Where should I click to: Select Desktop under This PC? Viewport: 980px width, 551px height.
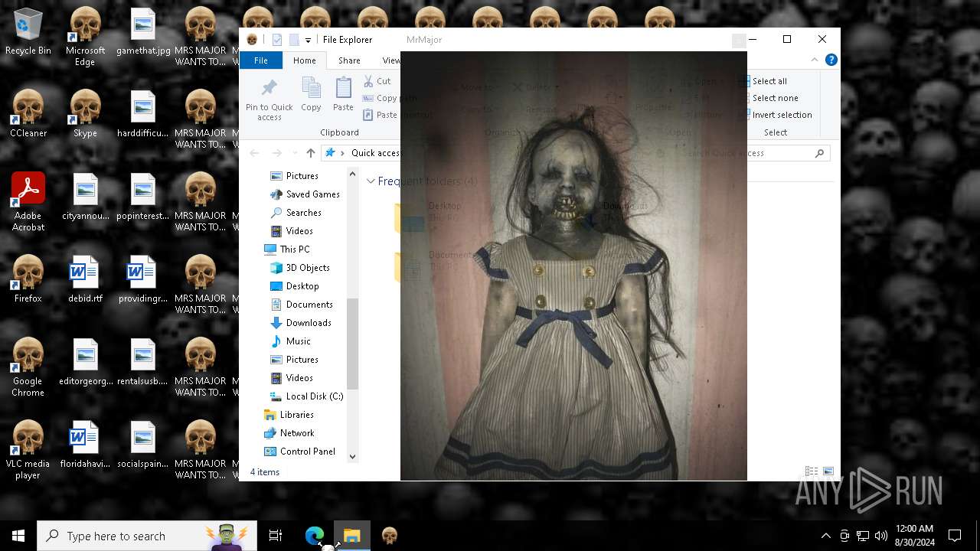295,286
